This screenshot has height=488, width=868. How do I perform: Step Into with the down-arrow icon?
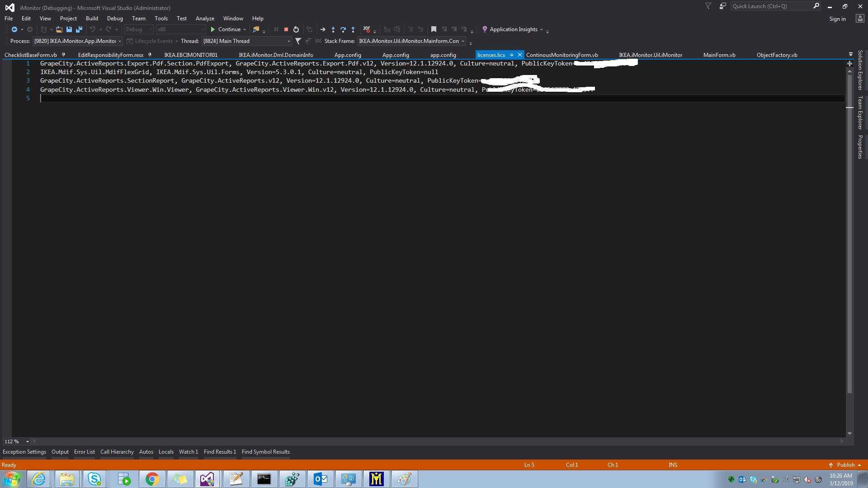[x=333, y=29]
